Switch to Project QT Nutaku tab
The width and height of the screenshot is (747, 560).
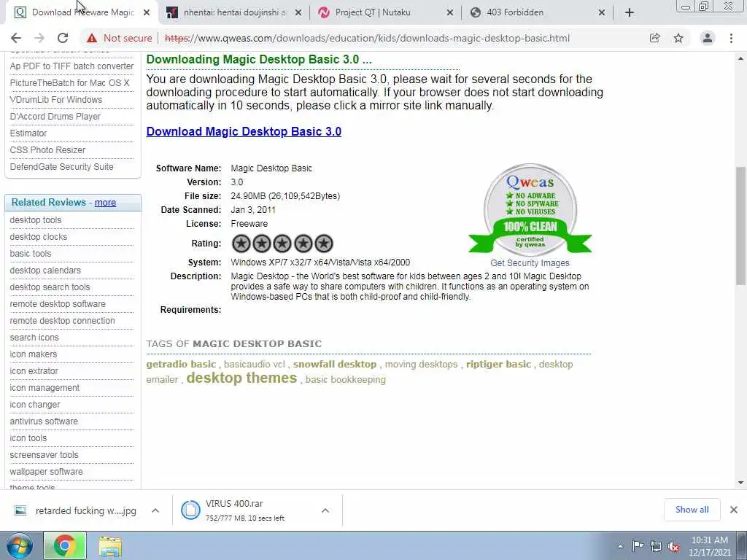pyautogui.click(x=373, y=12)
